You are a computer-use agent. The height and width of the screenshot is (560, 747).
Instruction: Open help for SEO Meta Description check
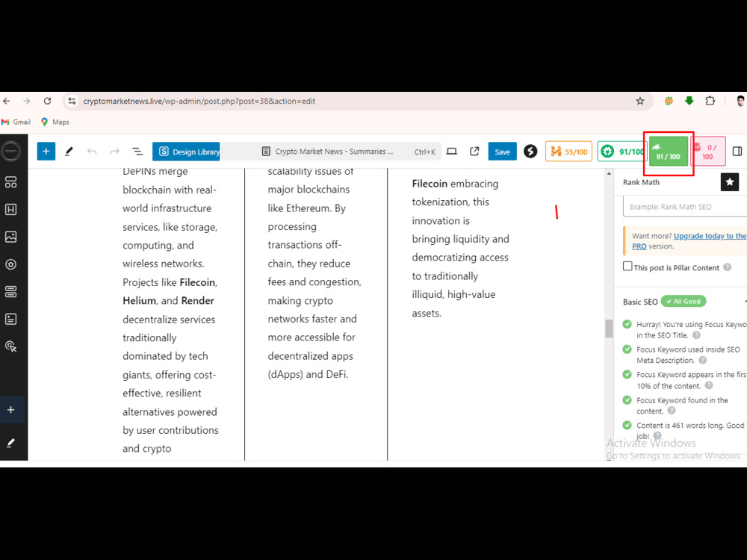tap(703, 361)
